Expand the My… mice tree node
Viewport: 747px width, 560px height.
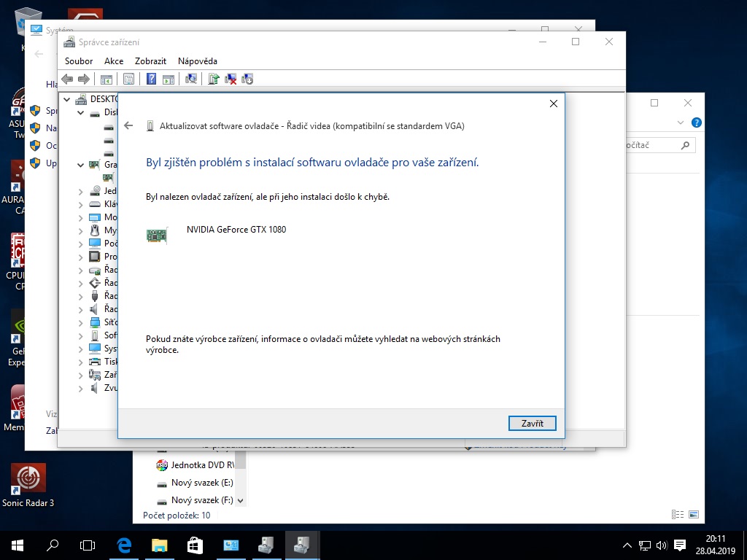(x=80, y=231)
